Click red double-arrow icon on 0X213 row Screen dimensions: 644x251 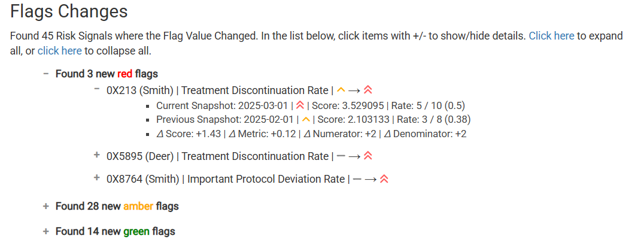pos(368,90)
